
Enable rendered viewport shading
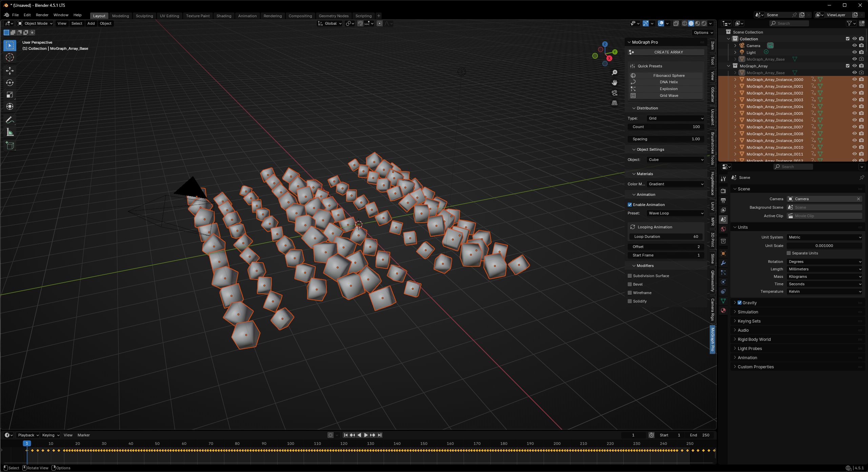[x=704, y=23]
